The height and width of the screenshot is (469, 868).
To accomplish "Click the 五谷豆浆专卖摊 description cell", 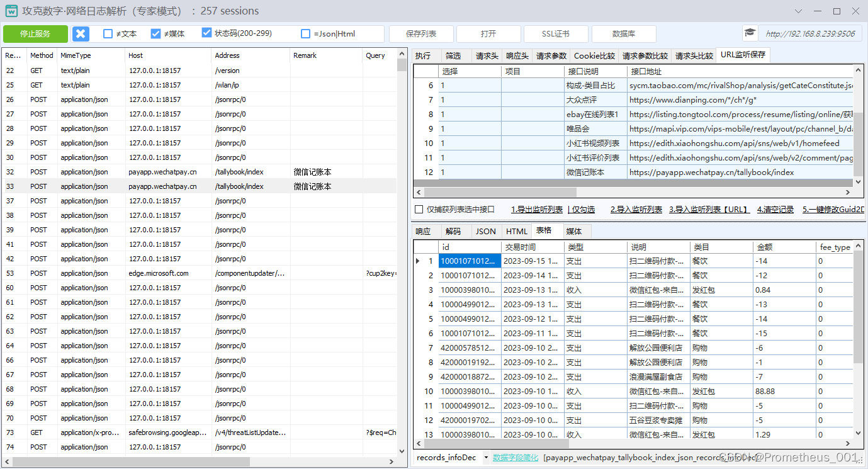I will coord(658,421).
